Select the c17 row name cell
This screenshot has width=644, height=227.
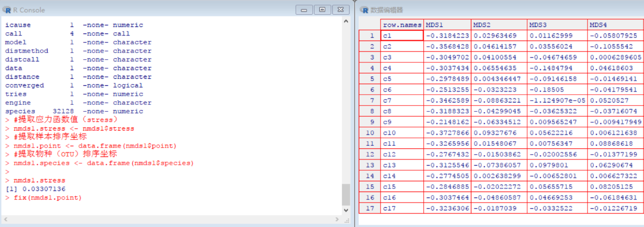point(401,208)
